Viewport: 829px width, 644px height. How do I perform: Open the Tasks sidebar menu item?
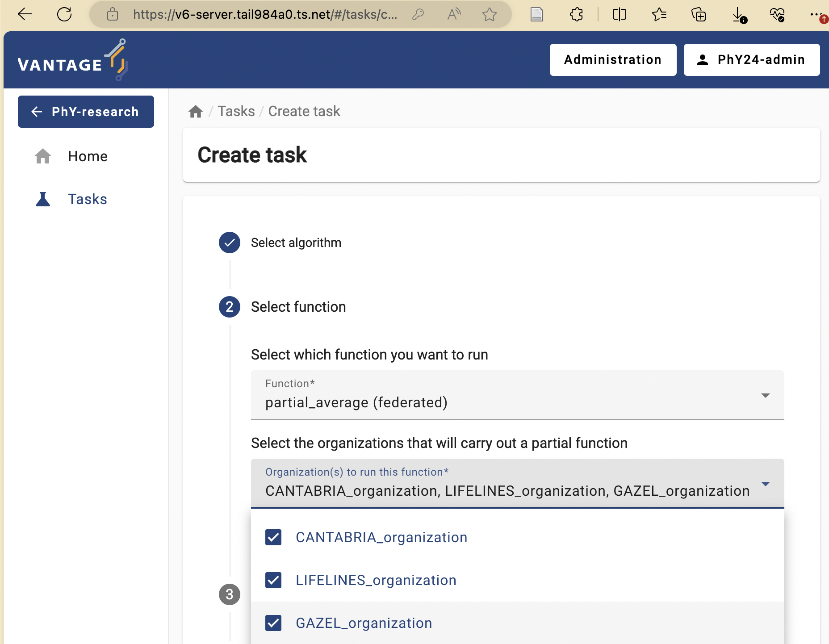point(86,199)
